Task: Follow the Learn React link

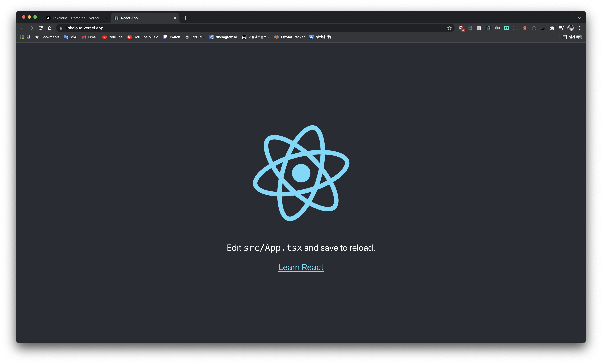Action: [x=301, y=267]
